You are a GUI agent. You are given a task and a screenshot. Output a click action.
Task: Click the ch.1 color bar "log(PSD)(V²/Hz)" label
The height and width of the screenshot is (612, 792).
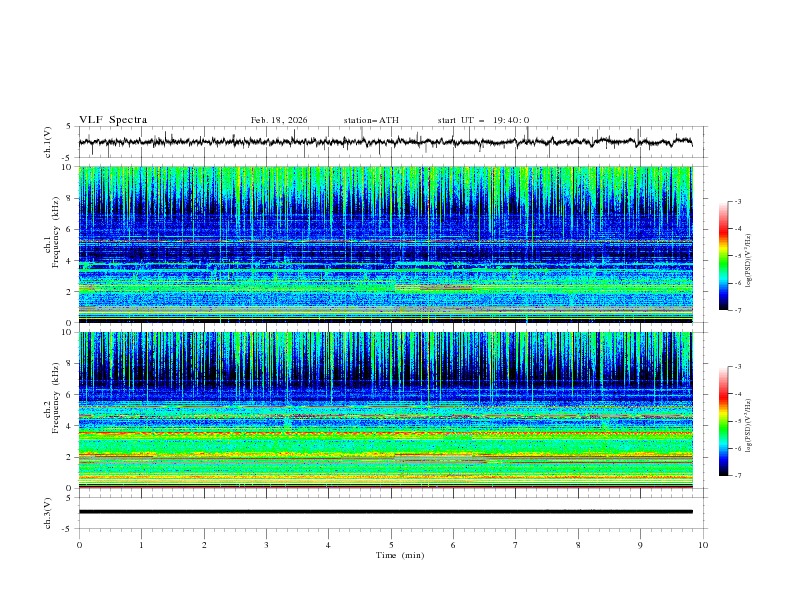pyautogui.click(x=749, y=261)
